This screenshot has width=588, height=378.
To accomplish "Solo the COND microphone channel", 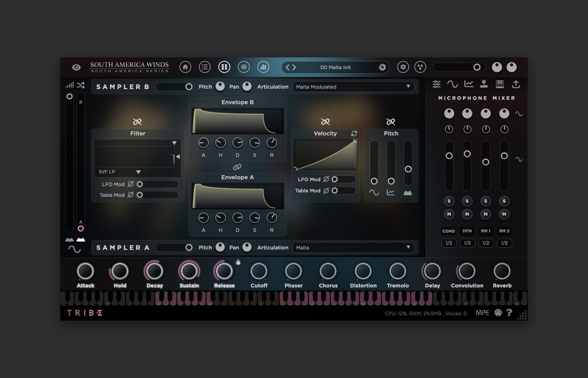I will coord(449,201).
